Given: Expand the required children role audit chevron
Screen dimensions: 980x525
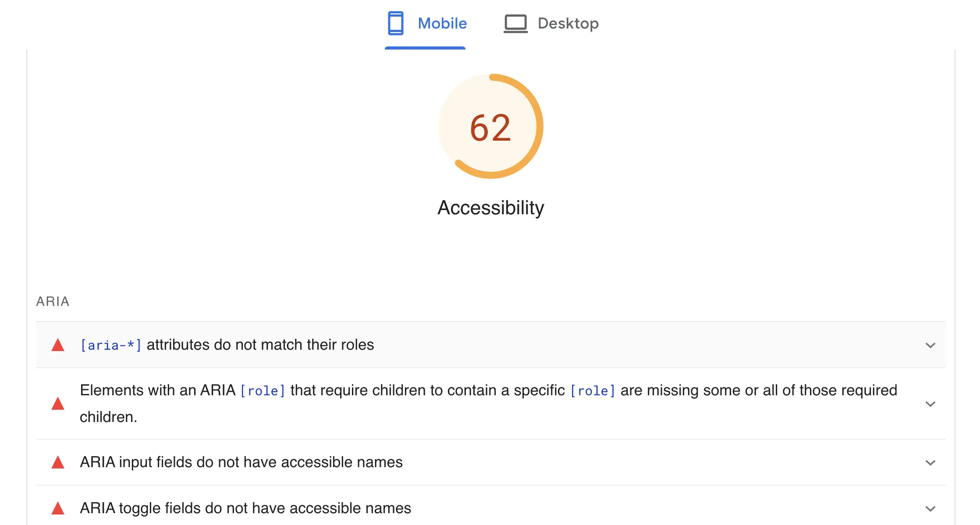Looking at the screenshot, I should coord(930,404).
